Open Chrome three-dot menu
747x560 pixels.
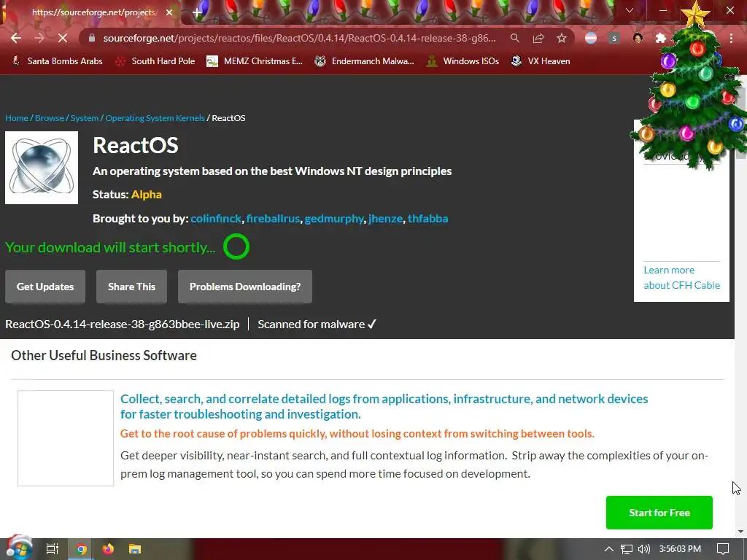coord(731,38)
